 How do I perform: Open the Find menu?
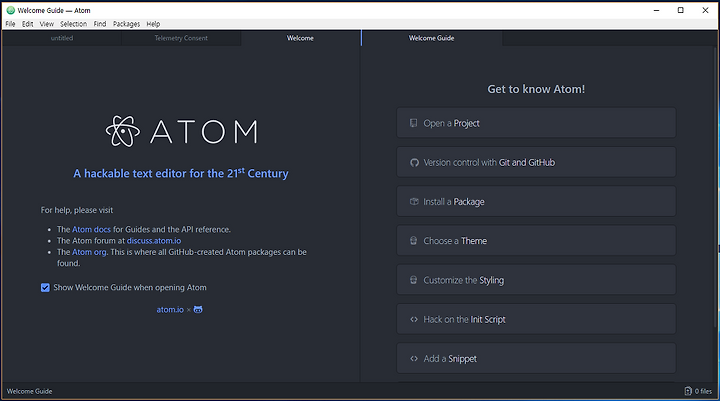pyautogui.click(x=100, y=24)
